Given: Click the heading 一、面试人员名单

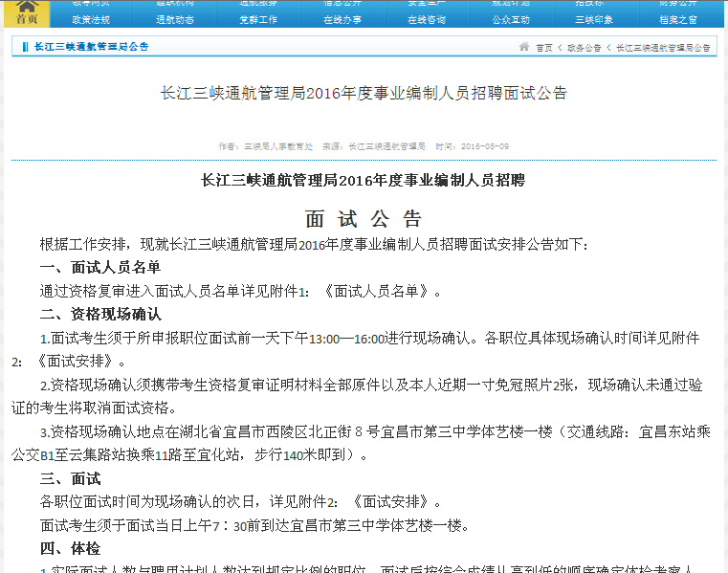Looking at the screenshot, I should point(100,267).
